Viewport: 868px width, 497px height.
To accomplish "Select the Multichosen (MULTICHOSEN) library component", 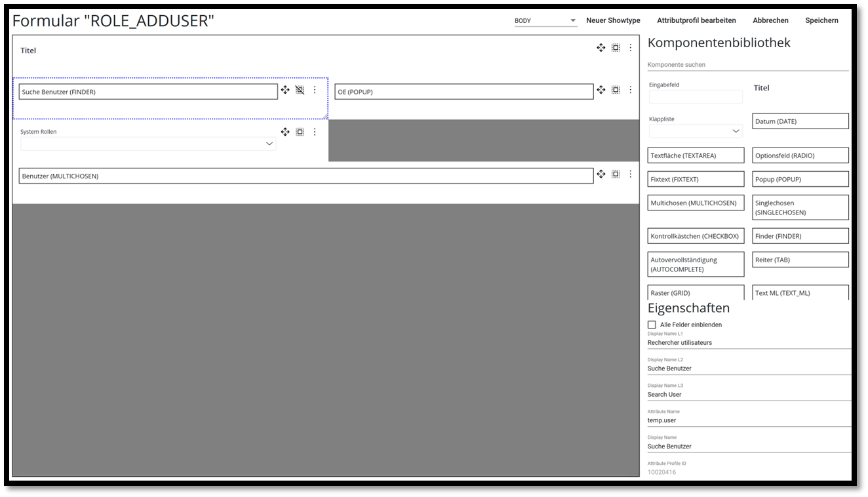I will [x=696, y=203].
